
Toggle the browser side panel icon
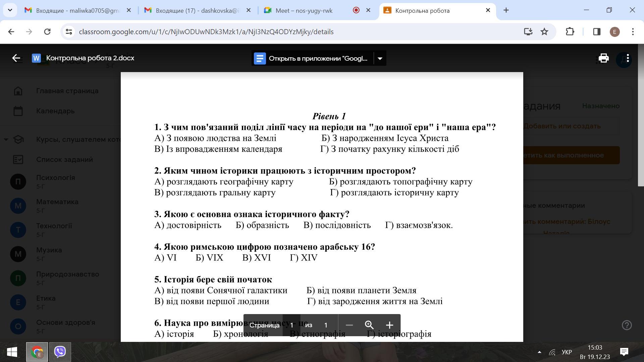click(597, 32)
